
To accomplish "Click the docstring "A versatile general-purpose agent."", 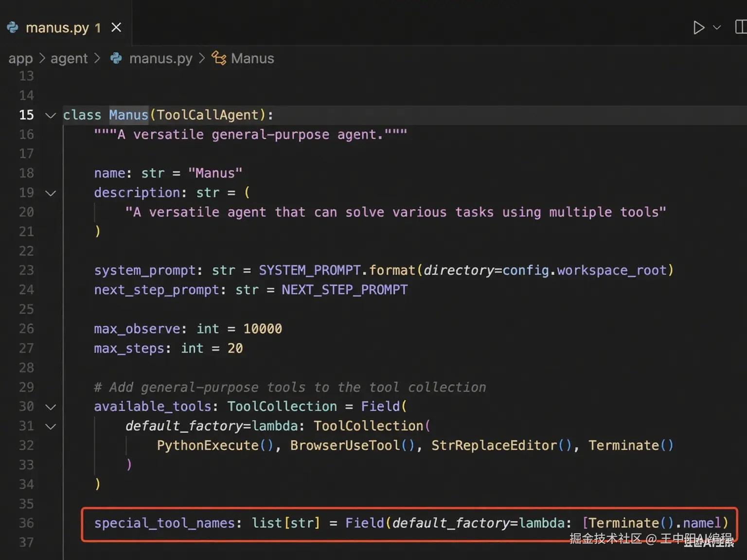I will (250, 134).
